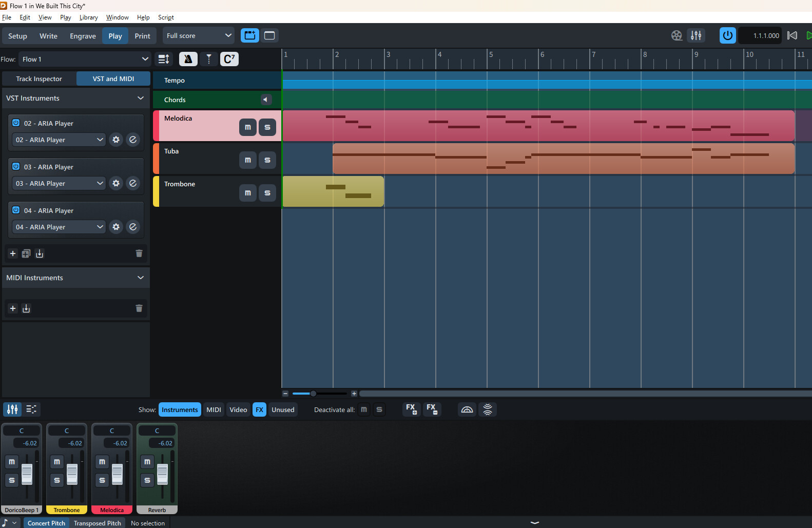Viewport: 812px width, 528px height.
Task: Add a new VST instrument with plus icon
Action: pos(13,253)
